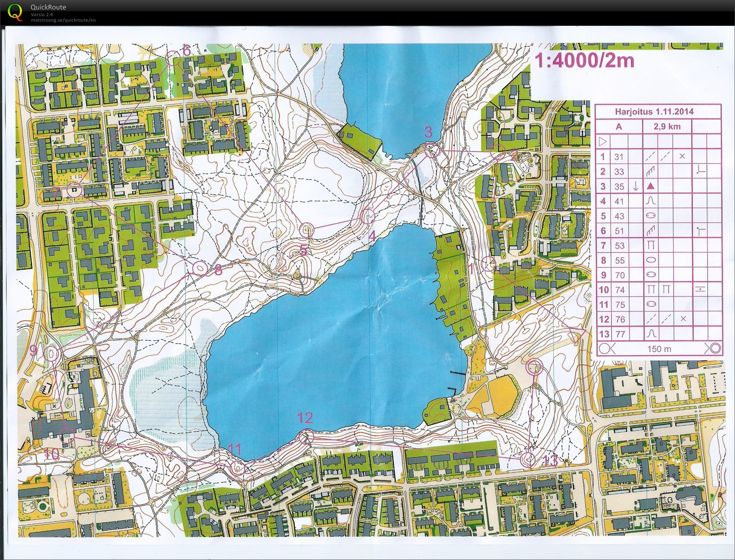The image size is (735, 560).
Task: Click control code "70" in the table
Action: click(620, 275)
